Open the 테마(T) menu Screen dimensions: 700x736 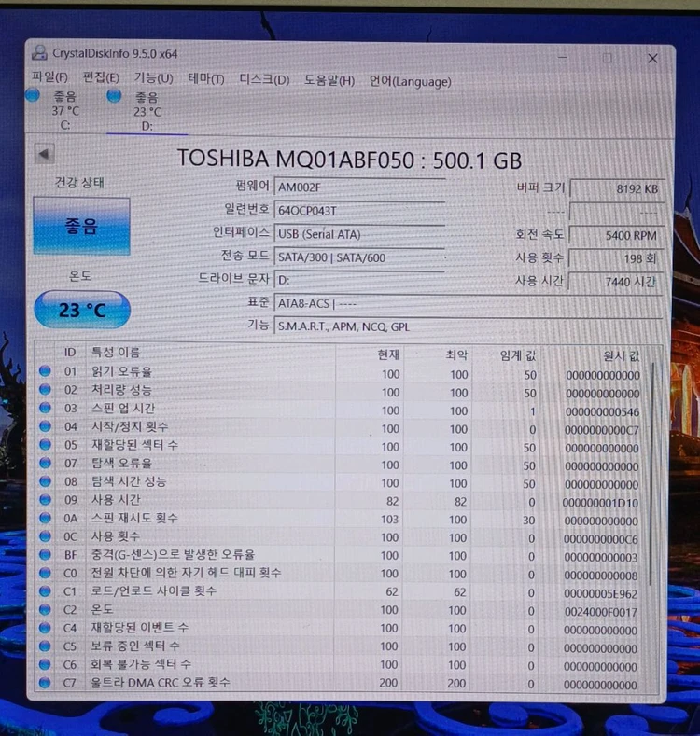tap(205, 78)
